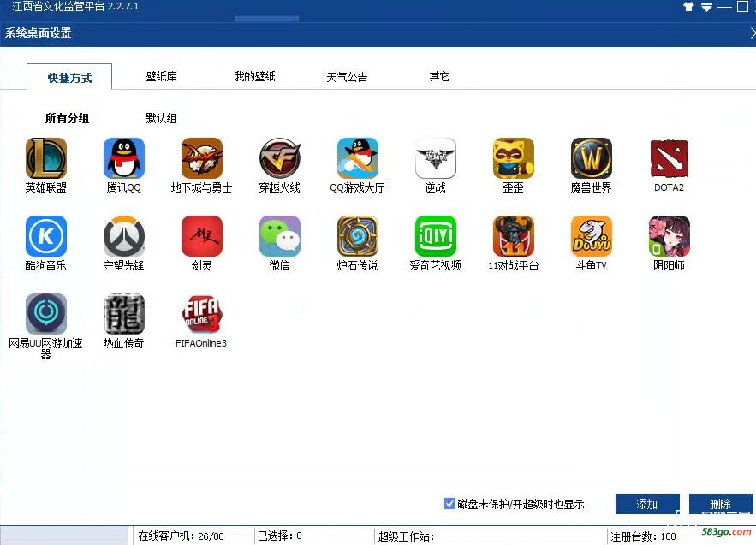The height and width of the screenshot is (545, 756).
Task: Click the 魔兽世界 icon
Action: (x=591, y=158)
